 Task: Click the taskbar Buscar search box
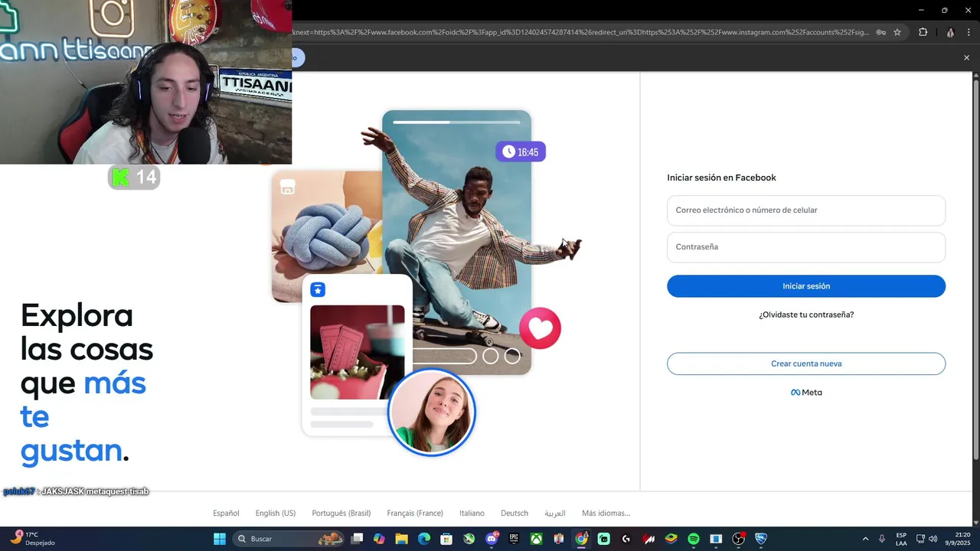[289, 539]
